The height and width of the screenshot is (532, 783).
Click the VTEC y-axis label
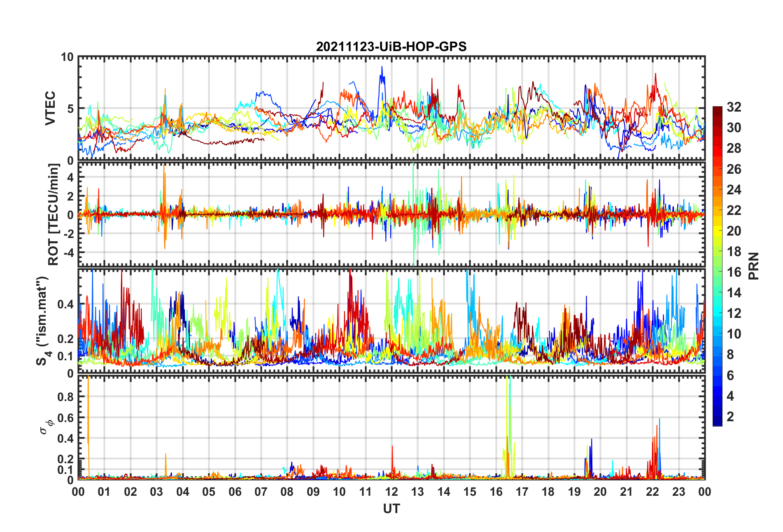pos(50,108)
